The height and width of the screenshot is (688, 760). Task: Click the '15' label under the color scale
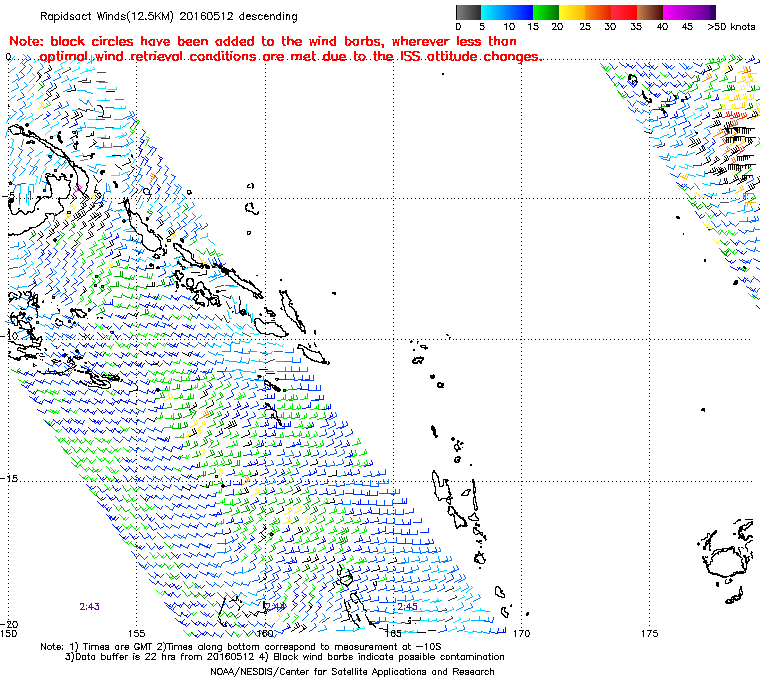coord(533,27)
